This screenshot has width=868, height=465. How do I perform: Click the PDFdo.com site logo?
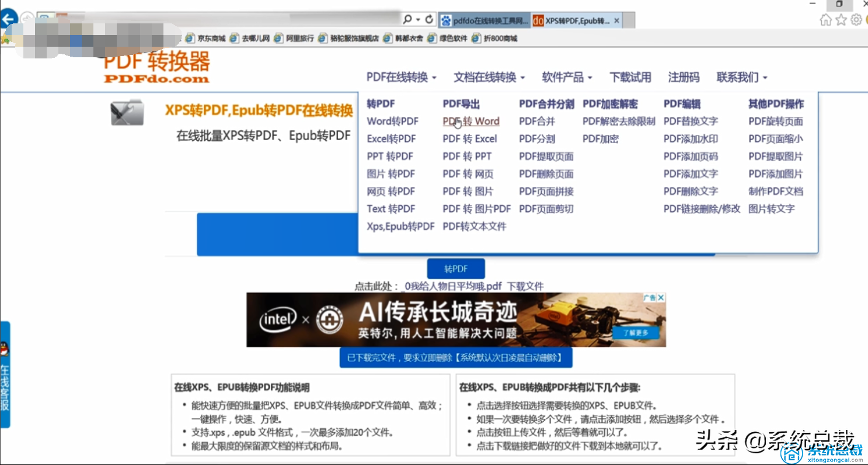coord(156,68)
